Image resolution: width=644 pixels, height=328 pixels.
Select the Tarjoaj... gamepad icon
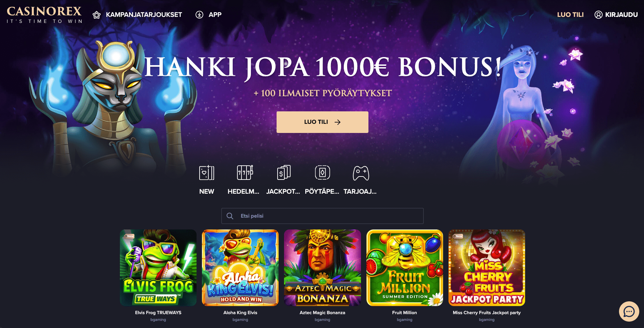pyautogui.click(x=361, y=173)
